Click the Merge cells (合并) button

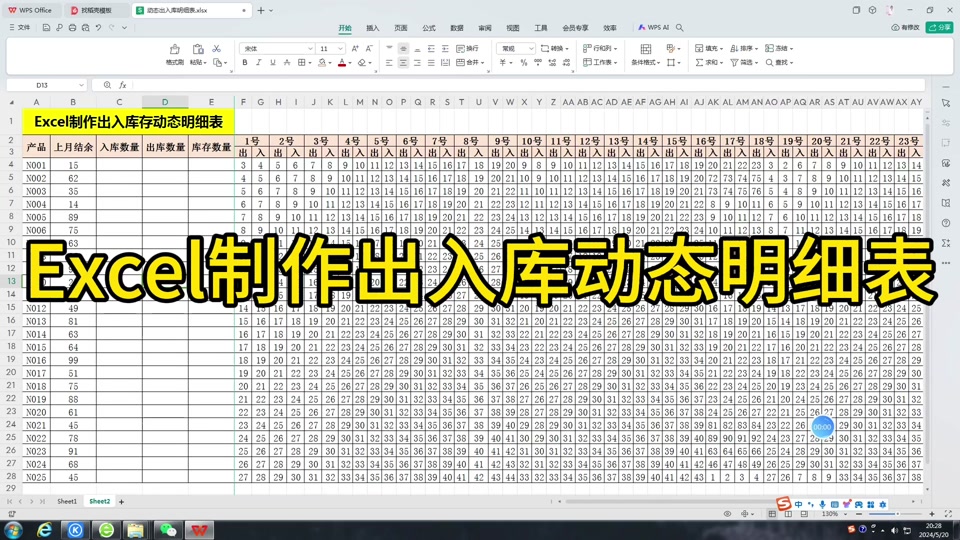coord(470,62)
